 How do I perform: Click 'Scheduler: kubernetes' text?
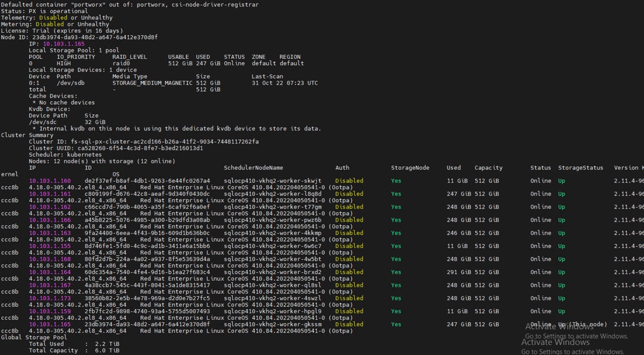65,155
